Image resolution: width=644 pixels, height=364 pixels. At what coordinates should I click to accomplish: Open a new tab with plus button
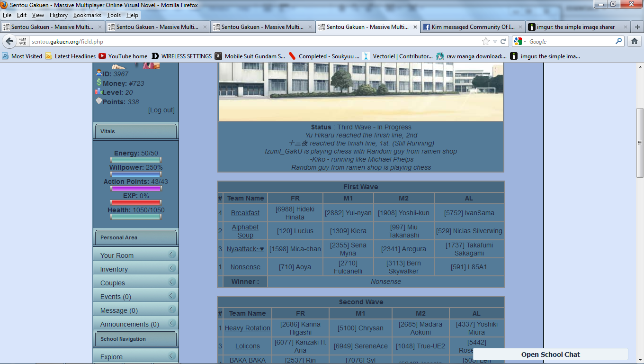point(637,27)
